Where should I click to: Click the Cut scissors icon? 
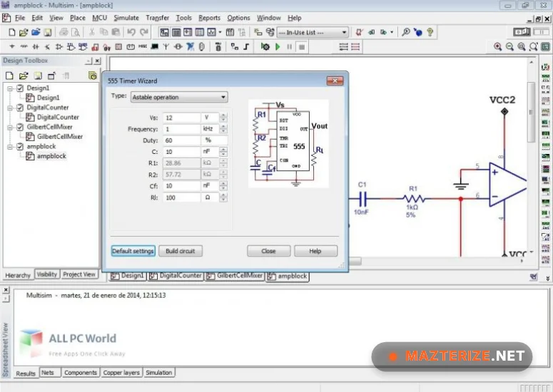(x=92, y=32)
